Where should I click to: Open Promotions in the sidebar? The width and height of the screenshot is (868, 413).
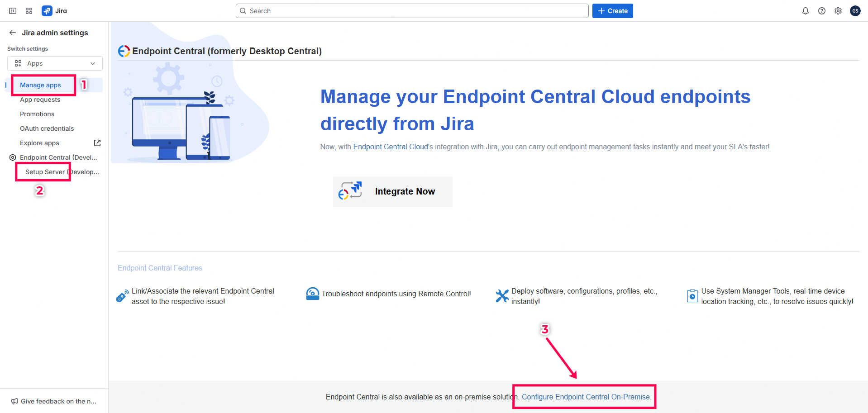(x=37, y=114)
